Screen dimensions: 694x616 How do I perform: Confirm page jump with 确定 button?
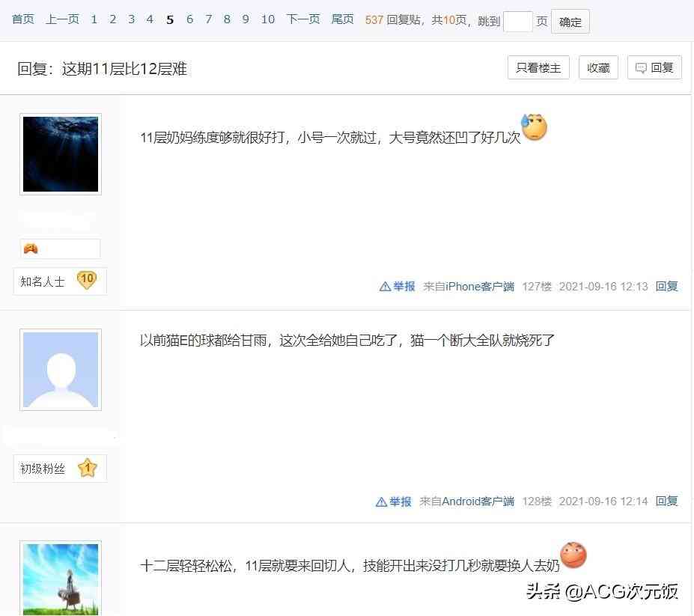(570, 21)
